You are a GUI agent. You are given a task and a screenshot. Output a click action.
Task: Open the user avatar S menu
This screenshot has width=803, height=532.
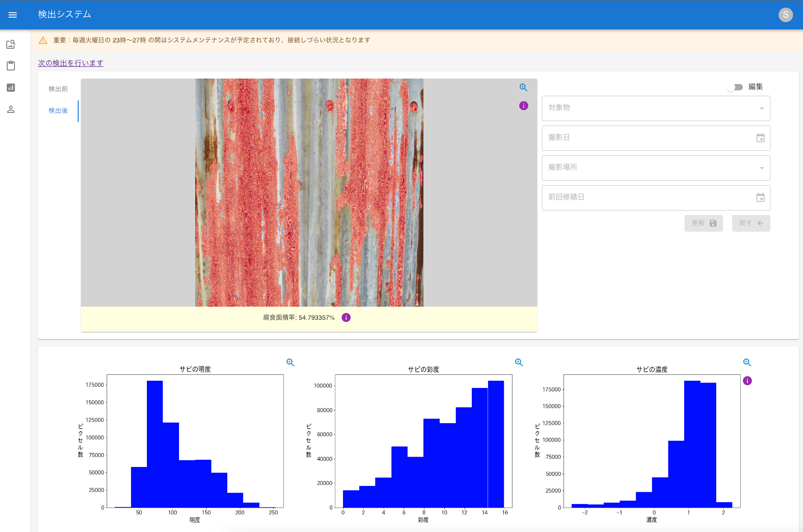[785, 15]
